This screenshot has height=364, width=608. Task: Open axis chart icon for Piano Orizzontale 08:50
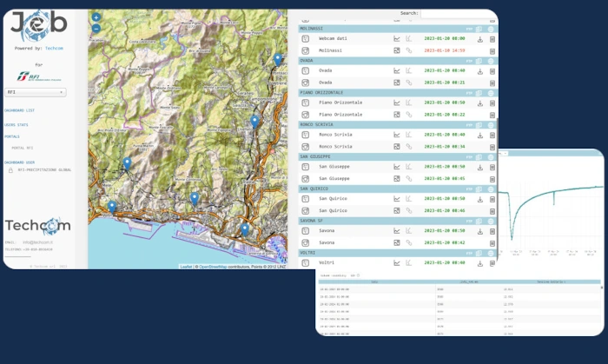pyautogui.click(x=409, y=103)
